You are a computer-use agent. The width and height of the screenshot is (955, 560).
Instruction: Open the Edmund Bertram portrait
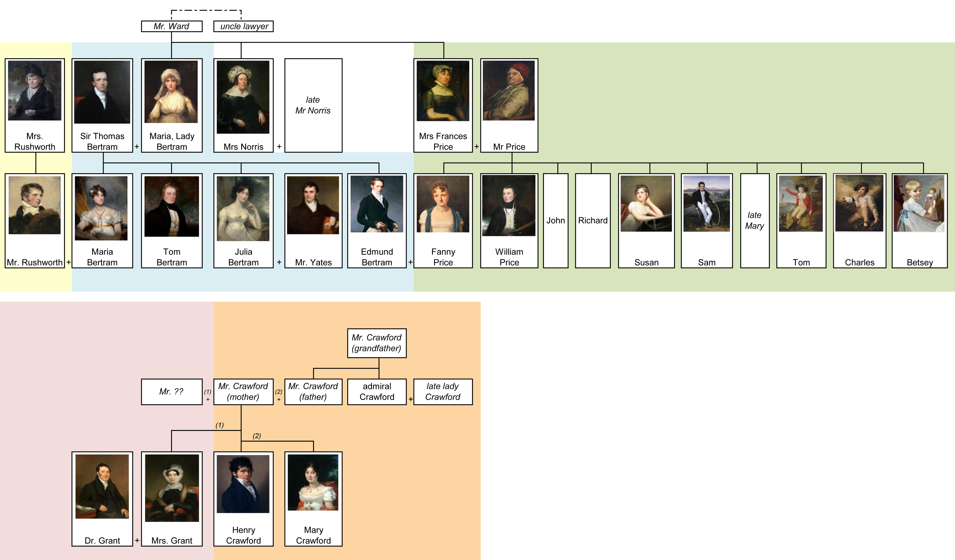click(x=377, y=204)
